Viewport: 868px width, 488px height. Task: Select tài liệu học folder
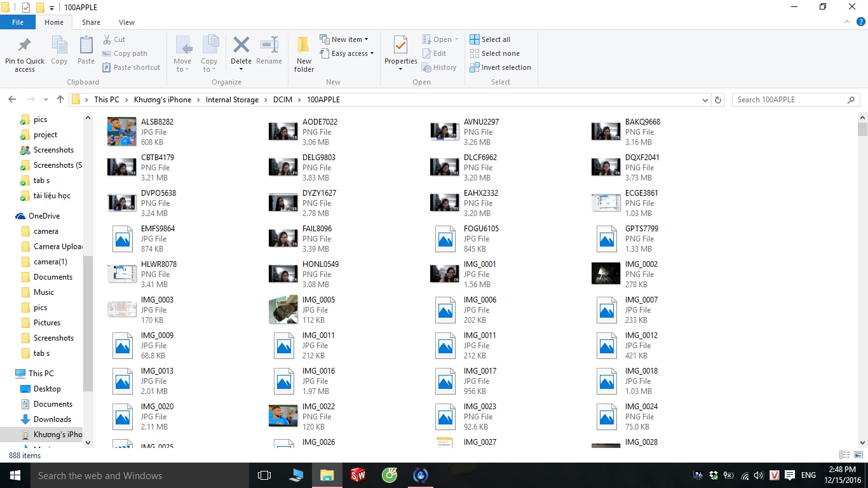[x=51, y=196]
